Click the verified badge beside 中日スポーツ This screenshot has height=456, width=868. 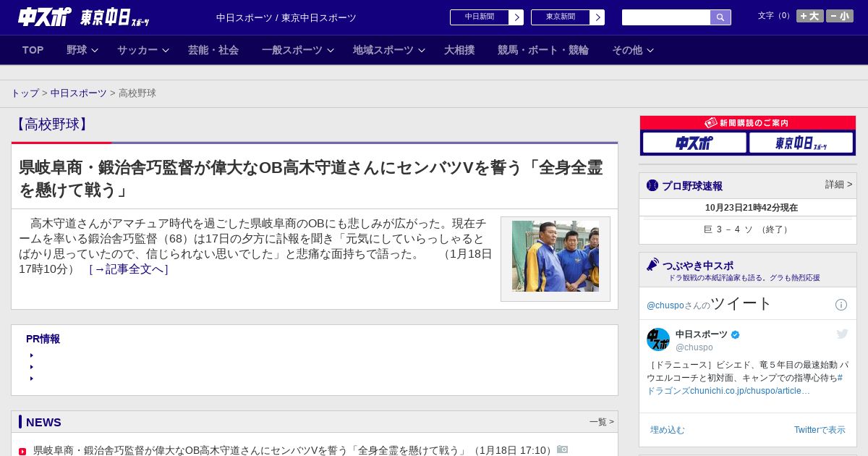tap(736, 334)
